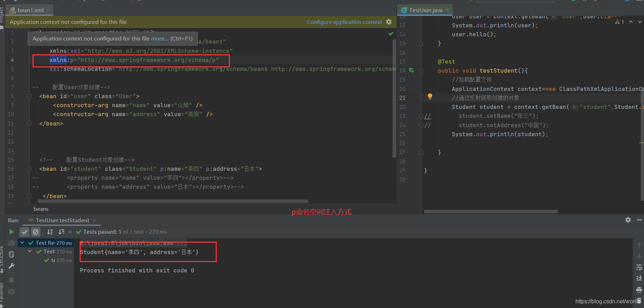Click bean1.xml vertical scrollbar thumb
Screen dimensions: 644x308
tap(394, 99)
